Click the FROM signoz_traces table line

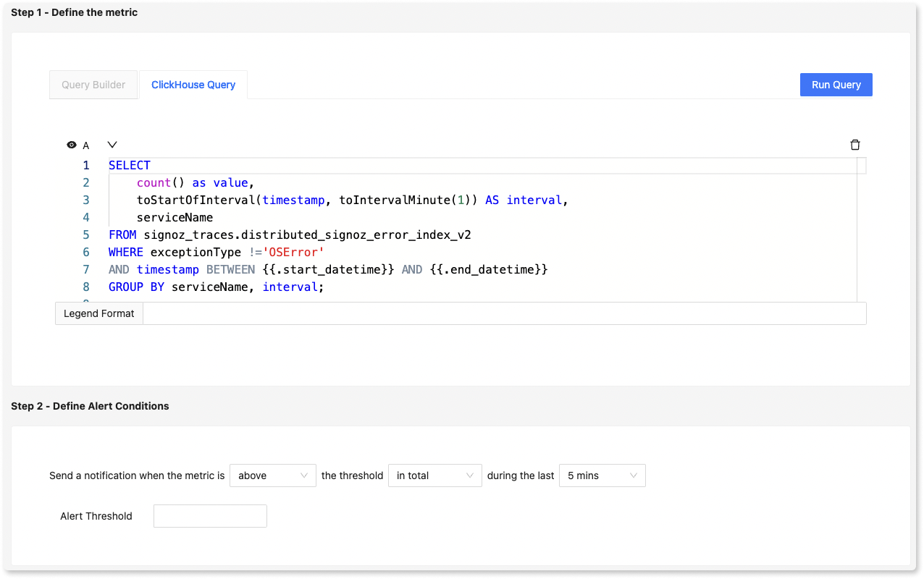click(290, 234)
